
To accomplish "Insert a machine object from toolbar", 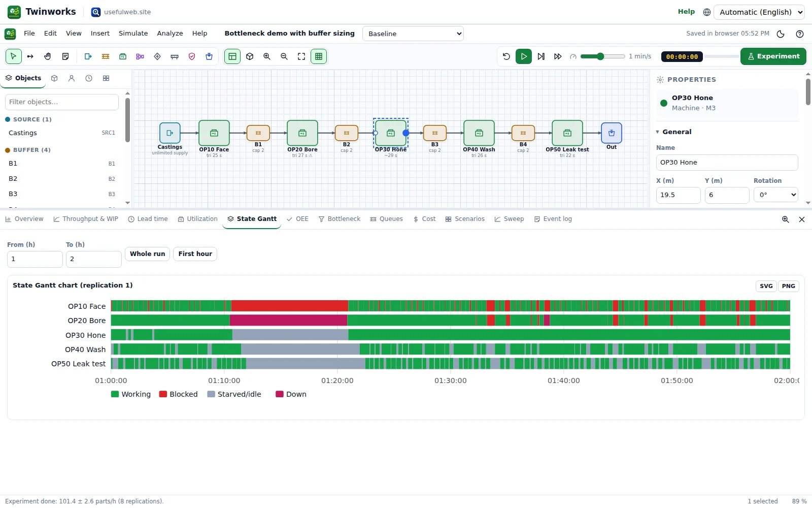I will (123, 56).
